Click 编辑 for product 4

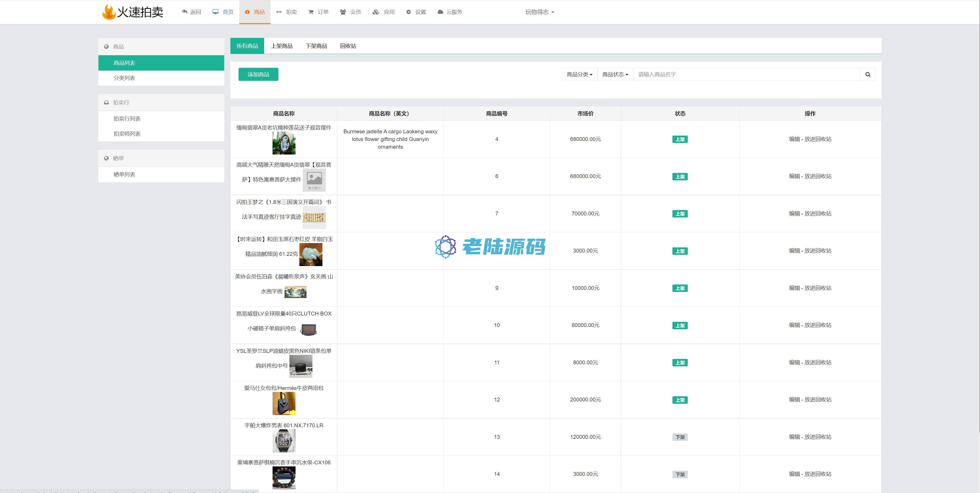794,139
